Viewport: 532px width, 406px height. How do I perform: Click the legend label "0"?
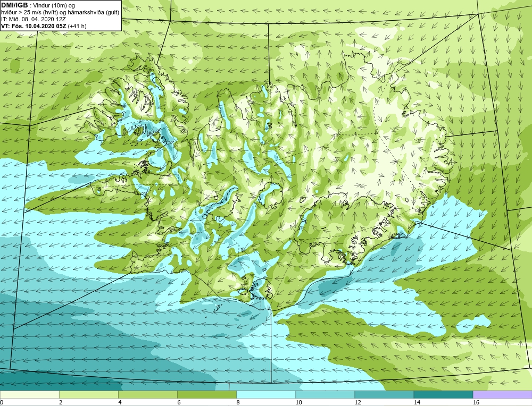click(x=2, y=402)
